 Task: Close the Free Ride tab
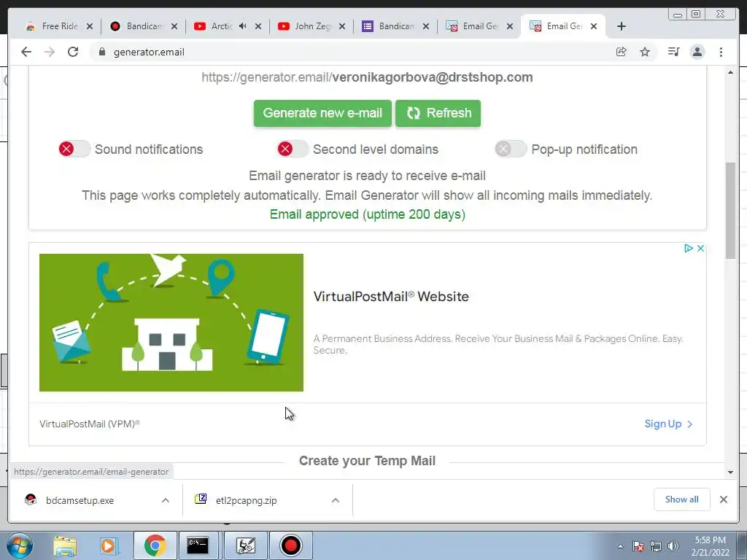[x=90, y=26]
